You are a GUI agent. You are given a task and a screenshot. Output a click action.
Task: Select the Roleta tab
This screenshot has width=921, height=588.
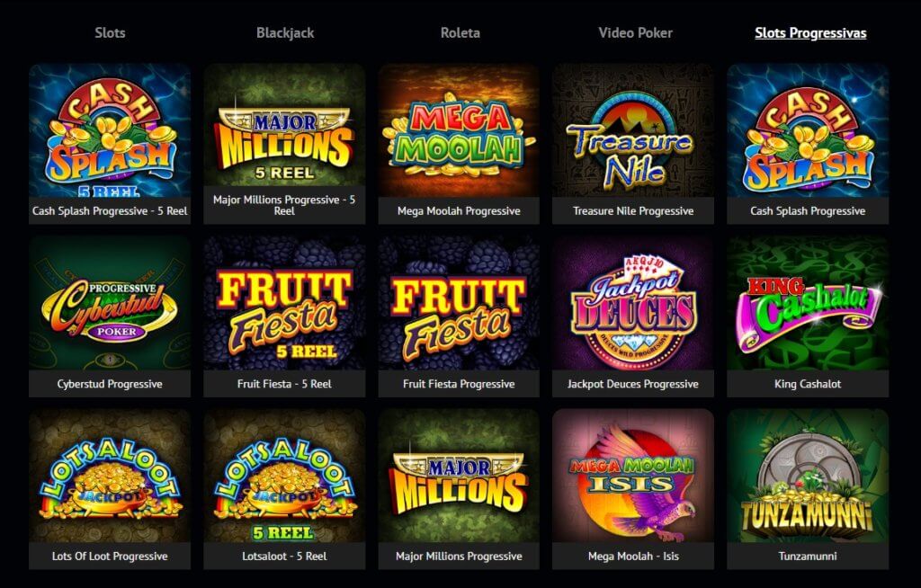click(460, 33)
